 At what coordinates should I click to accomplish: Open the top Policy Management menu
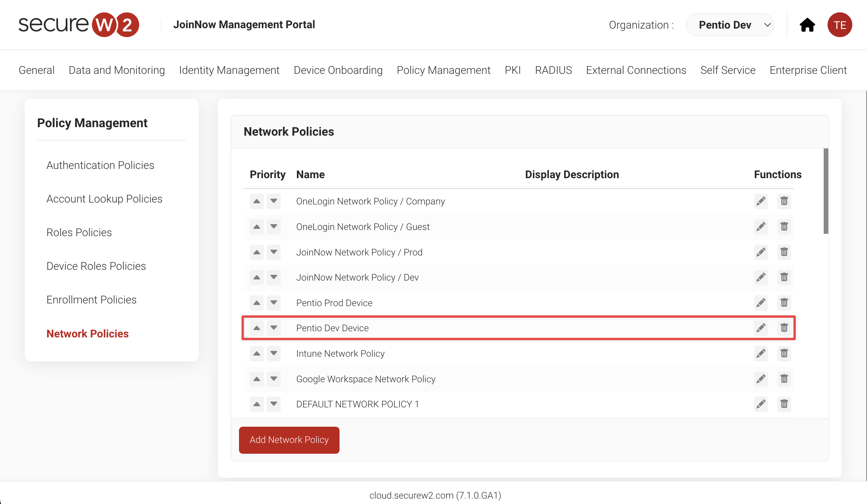tap(444, 70)
